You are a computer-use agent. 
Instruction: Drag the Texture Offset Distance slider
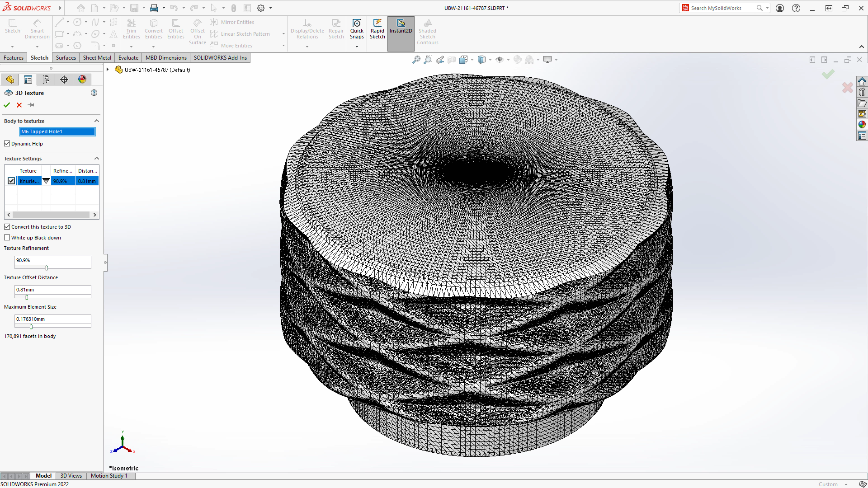pos(26,297)
